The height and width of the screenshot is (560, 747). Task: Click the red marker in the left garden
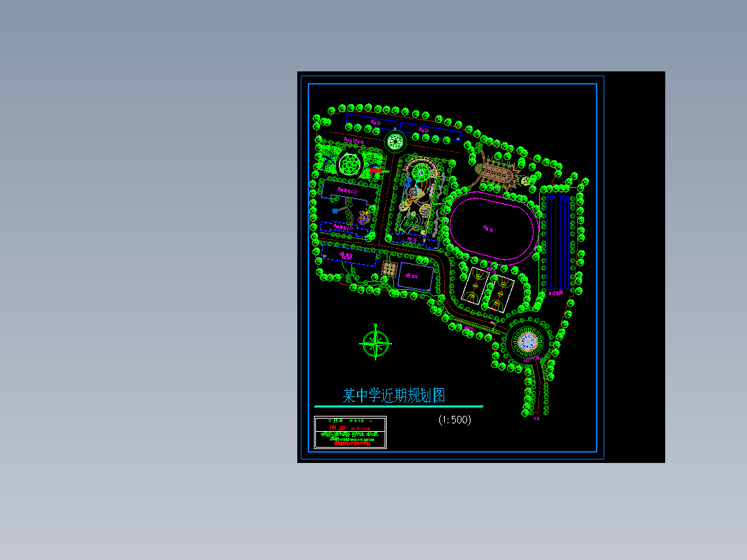376,170
